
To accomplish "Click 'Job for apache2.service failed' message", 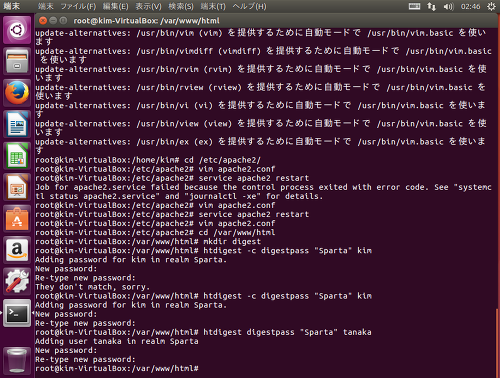I will (x=263, y=191).
